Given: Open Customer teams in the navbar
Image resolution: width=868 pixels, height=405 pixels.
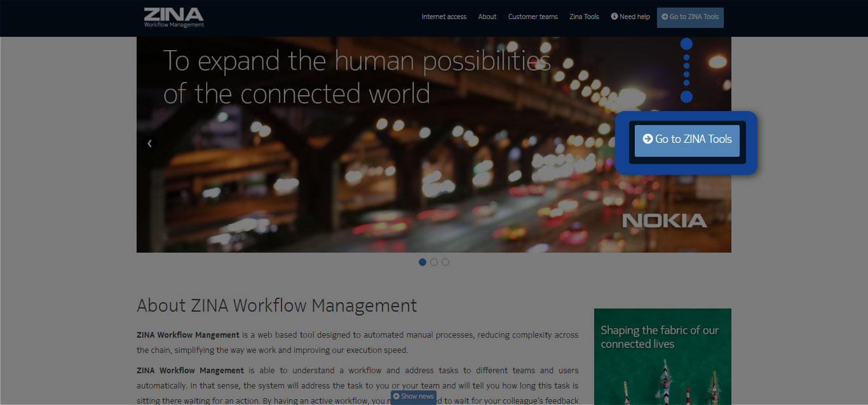Looking at the screenshot, I should tap(532, 17).
